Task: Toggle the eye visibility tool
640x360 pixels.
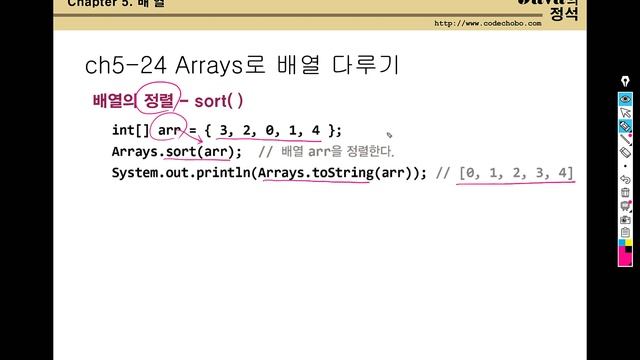Action: click(625, 99)
